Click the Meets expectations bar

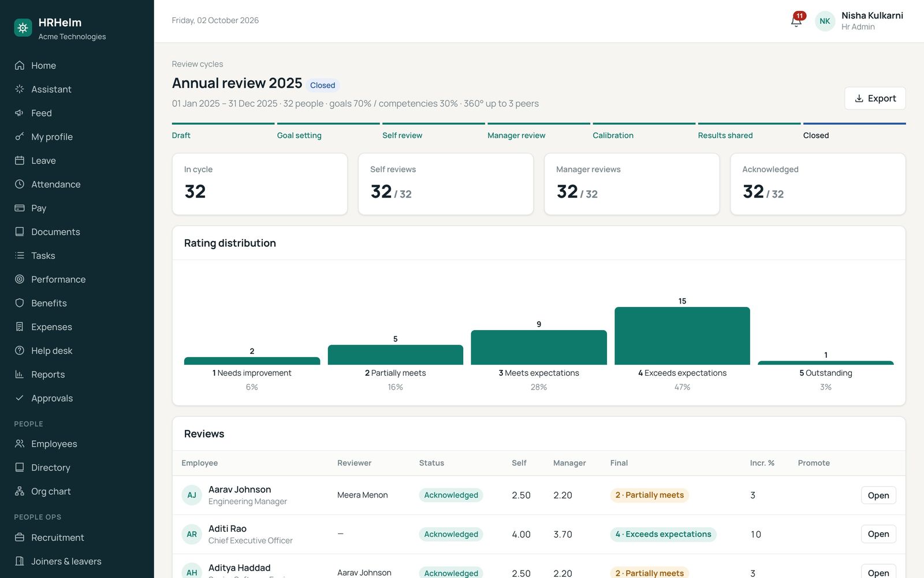click(539, 347)
